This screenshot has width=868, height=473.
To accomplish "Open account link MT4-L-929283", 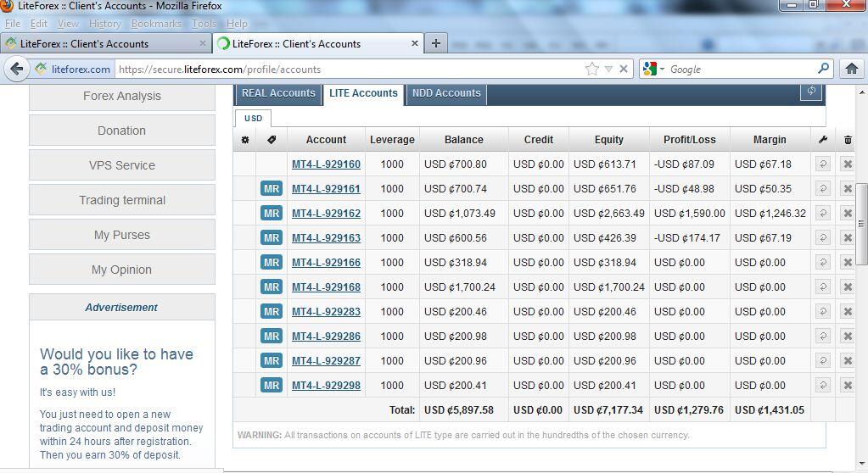I will tap(326, 312).
